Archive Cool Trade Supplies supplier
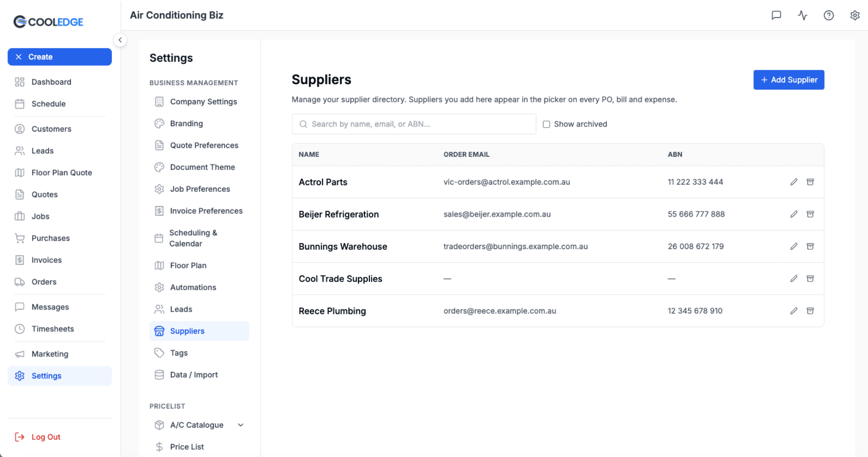 [x=810, y=278]
